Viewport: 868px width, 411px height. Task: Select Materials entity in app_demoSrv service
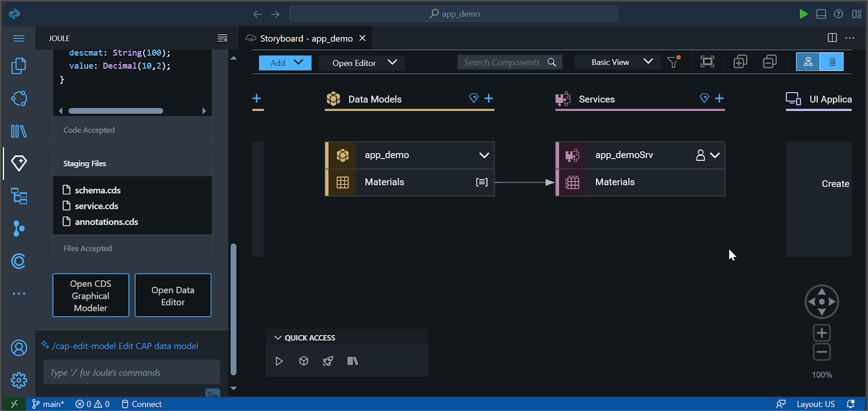(640, 182)
